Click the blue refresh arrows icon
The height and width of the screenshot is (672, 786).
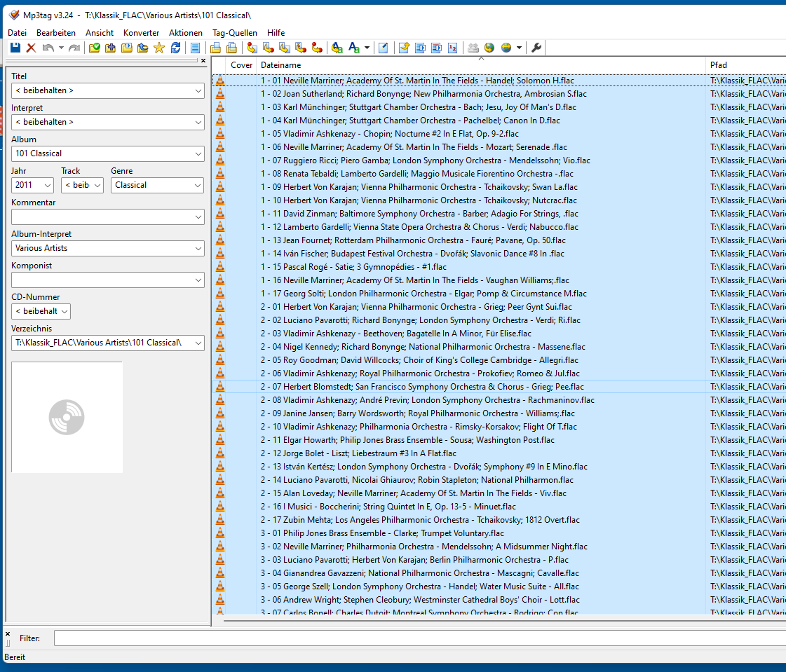click(x=175, y=48)
